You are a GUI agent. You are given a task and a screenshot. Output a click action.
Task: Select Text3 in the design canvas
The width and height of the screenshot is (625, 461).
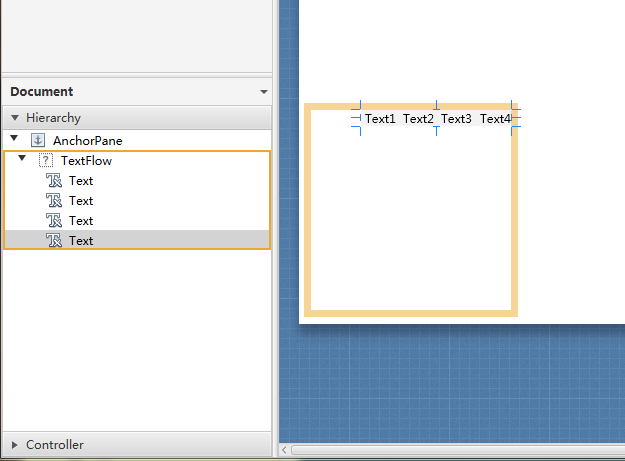click(456, 119)
